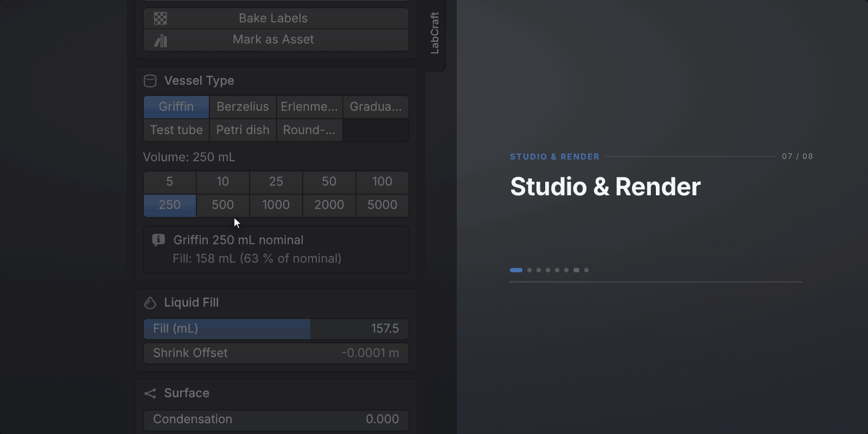Screen dimensions: 868x434
Task: Collapse the Vessel Type panel header
Action: (276, 81)
